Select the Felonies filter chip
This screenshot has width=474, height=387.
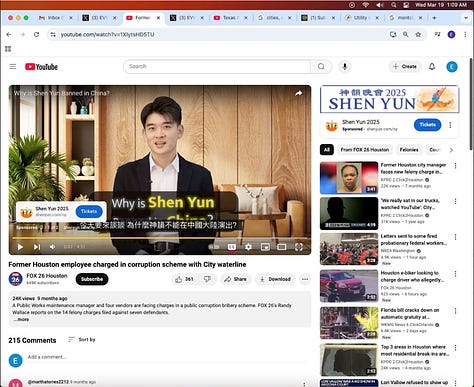(409, 150)
